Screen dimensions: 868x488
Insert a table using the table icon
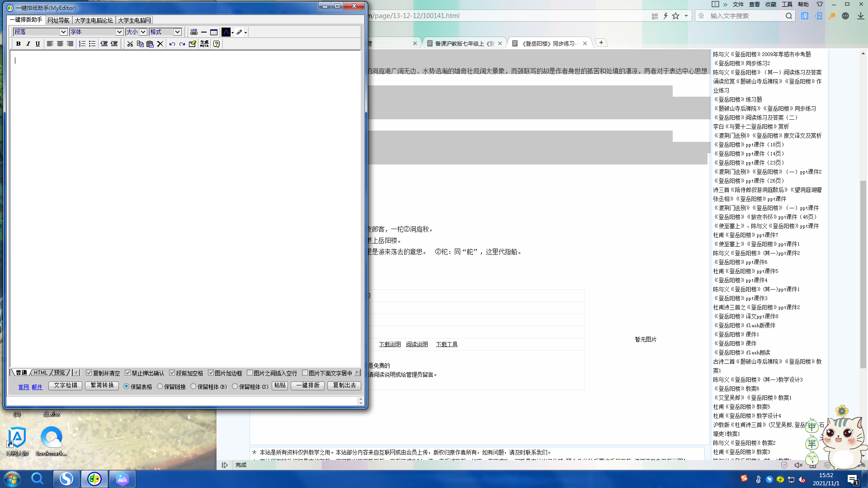pos(213,32)
